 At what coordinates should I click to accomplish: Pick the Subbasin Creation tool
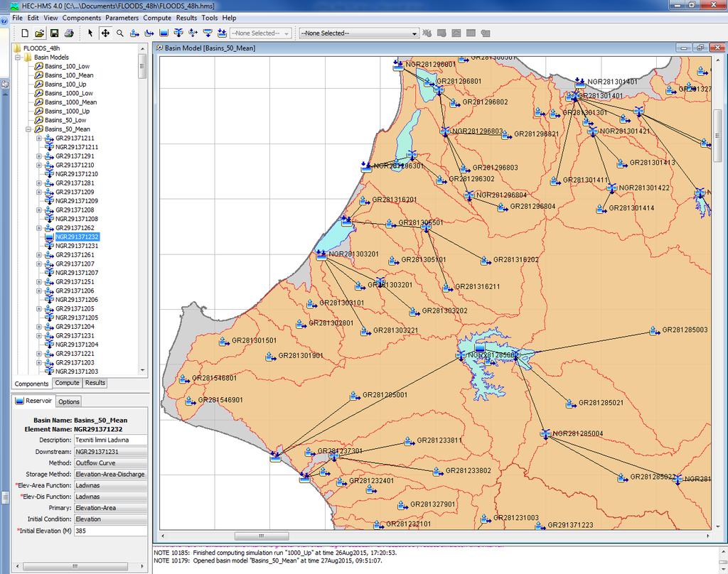[x=134, y=33]
